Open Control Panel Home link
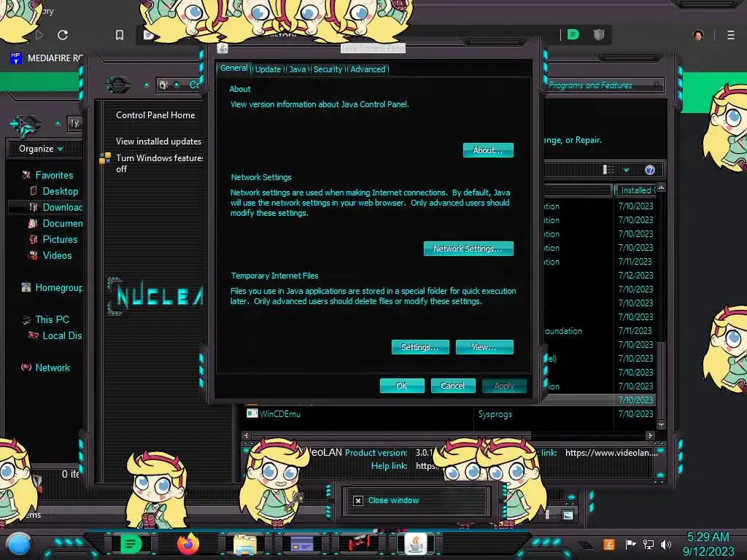 pos(155,115)
